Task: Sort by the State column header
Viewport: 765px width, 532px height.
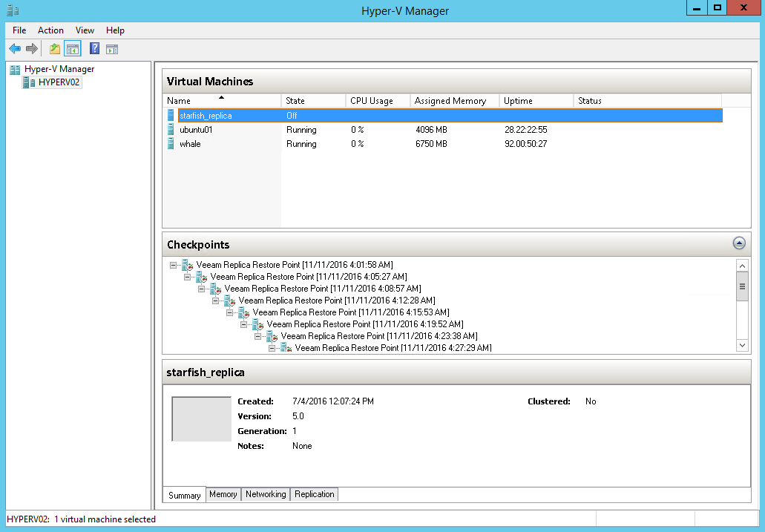Action: click(313, 101)
